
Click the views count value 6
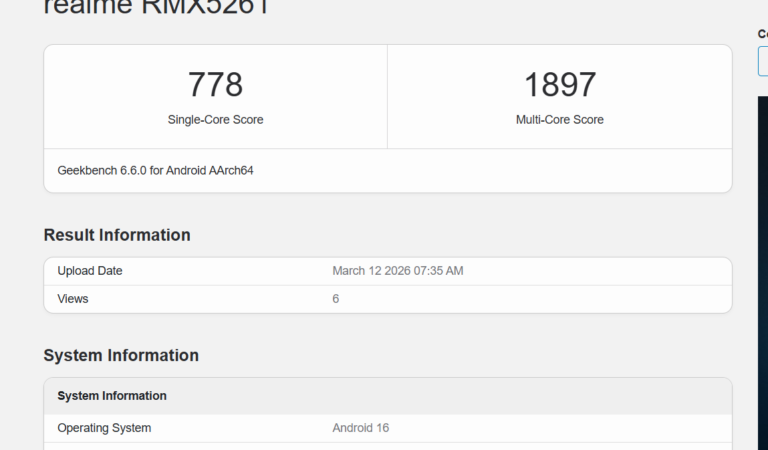pos(336,298)
